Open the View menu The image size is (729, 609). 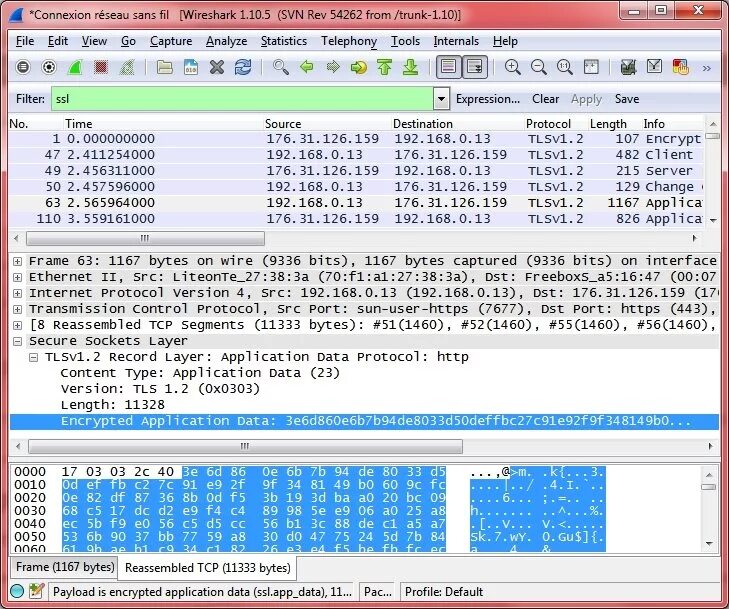click(x=94, y=41)
